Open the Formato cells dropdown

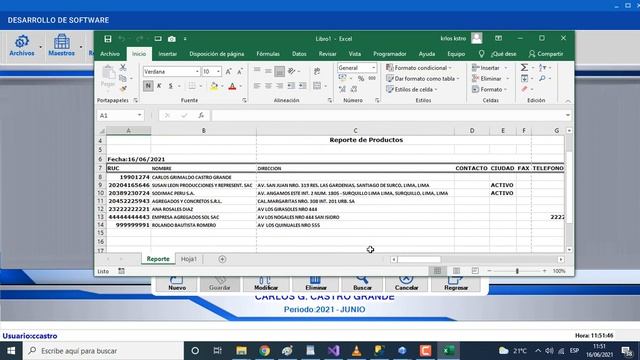pyautogui.click(x=489, y=89)
